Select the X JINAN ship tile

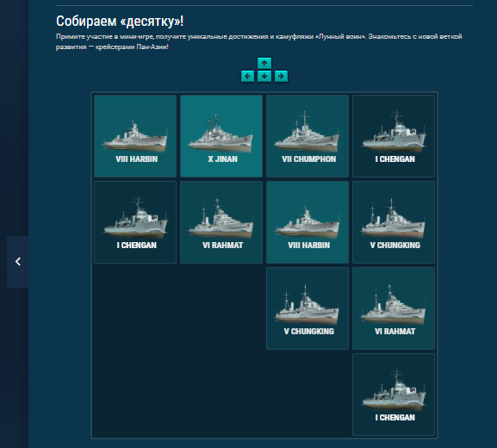click(221, 136)
